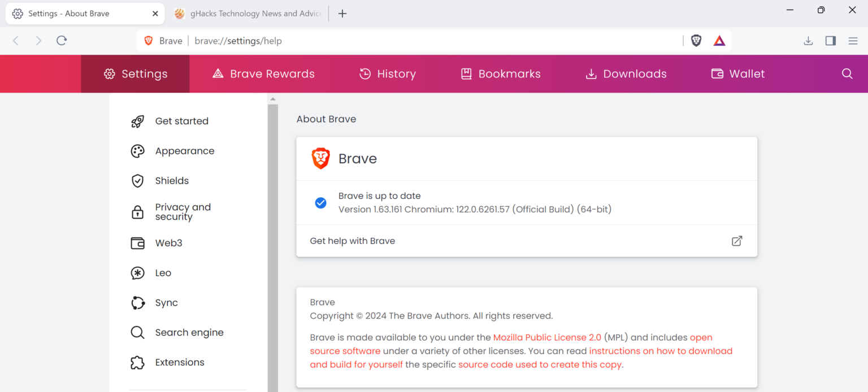The height and width of the screenshot is (392, 868).
Task: Click inside the address bar
Action: 396,41
